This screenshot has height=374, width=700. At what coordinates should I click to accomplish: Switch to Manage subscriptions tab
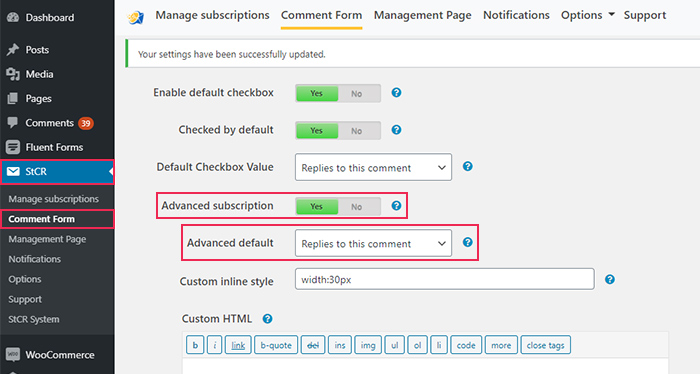tap(212, 15)
